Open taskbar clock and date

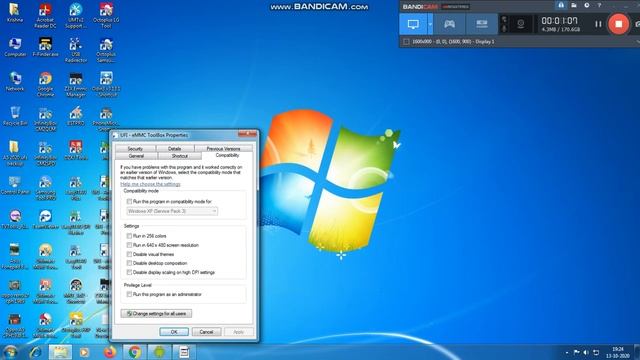coord(618,352)
